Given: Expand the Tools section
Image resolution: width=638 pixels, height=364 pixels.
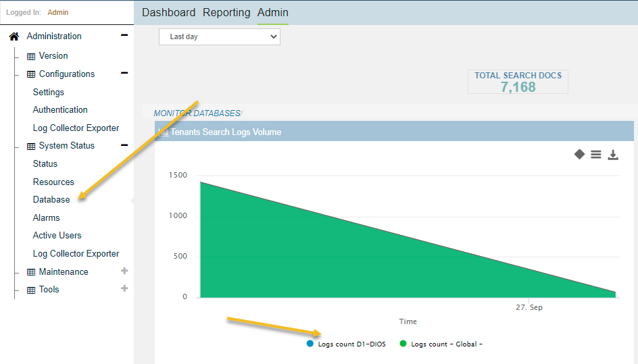Looking at the screenshot, I should coord(124,288).
